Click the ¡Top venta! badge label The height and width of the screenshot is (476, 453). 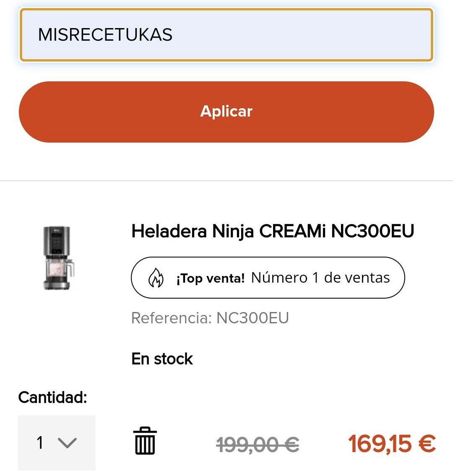coord(211,278)
